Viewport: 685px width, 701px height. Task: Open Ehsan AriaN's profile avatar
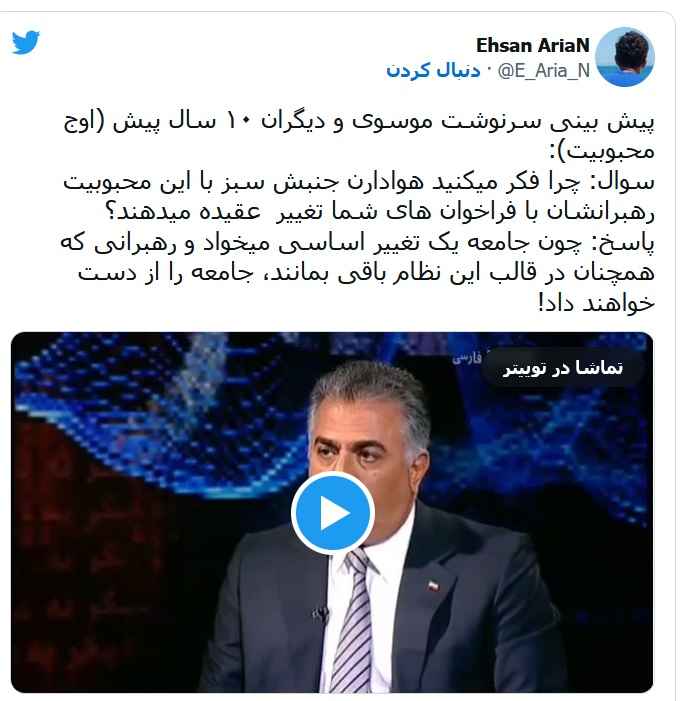(x=625, y=57)
